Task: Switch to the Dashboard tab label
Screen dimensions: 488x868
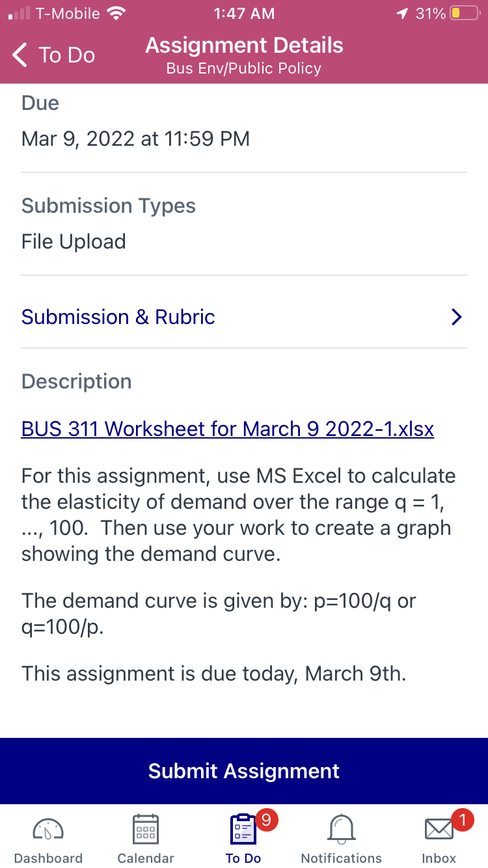Action: [x=48, y=858]
